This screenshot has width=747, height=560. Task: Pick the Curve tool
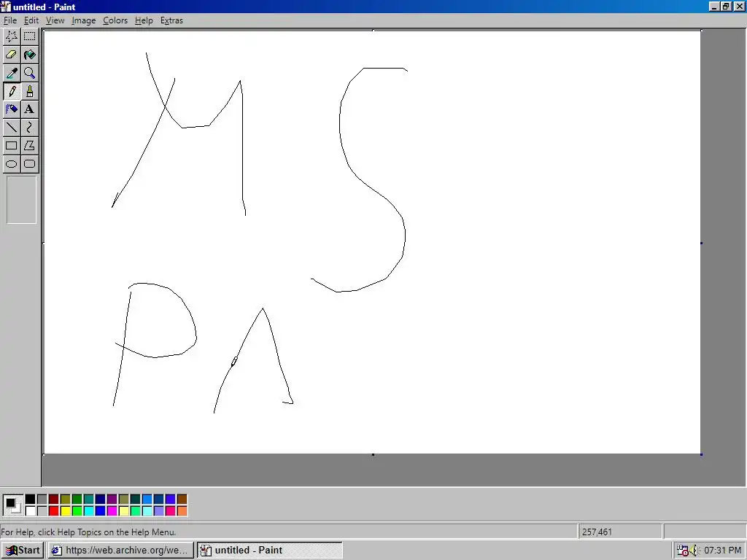[x=29, y=127]
